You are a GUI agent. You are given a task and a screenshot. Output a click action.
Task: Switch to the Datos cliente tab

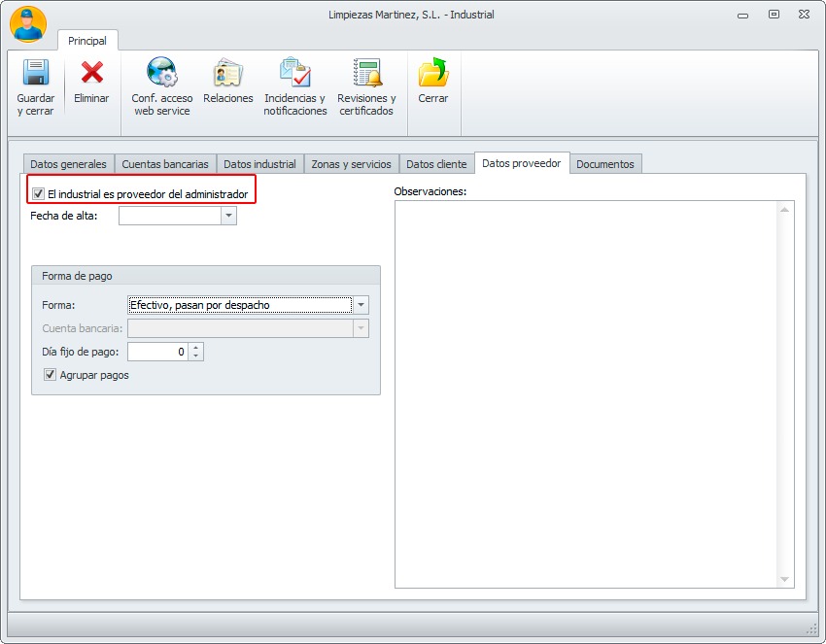436,164
